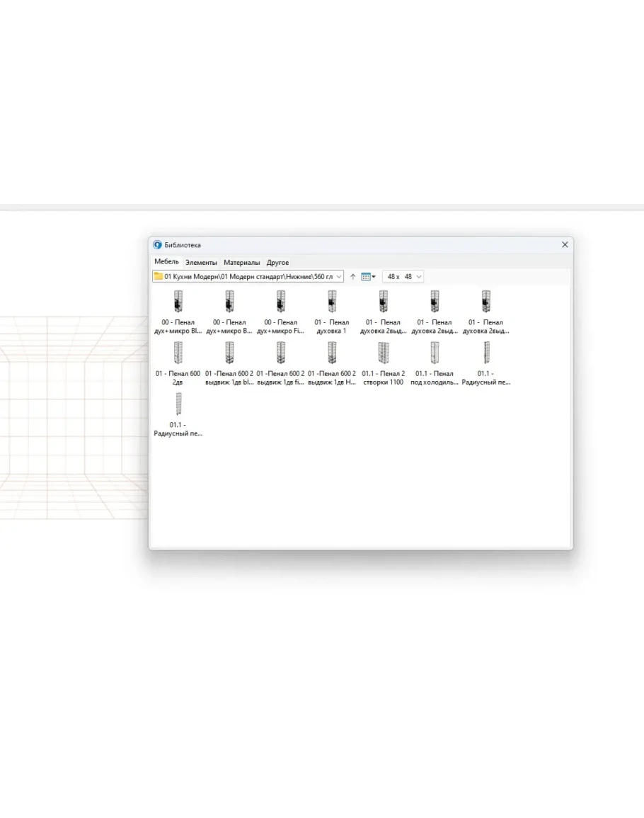Close the 'Библиотека' window
Viewport: 644px width, 818px height.
coord(565,245)
